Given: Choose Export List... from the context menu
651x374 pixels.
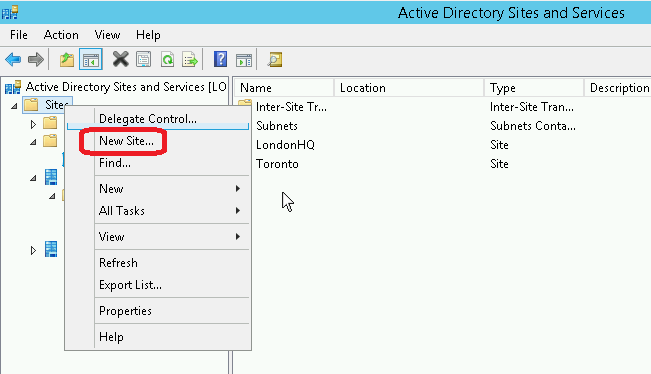Looking at the screenshot, I should pos(158,285).
